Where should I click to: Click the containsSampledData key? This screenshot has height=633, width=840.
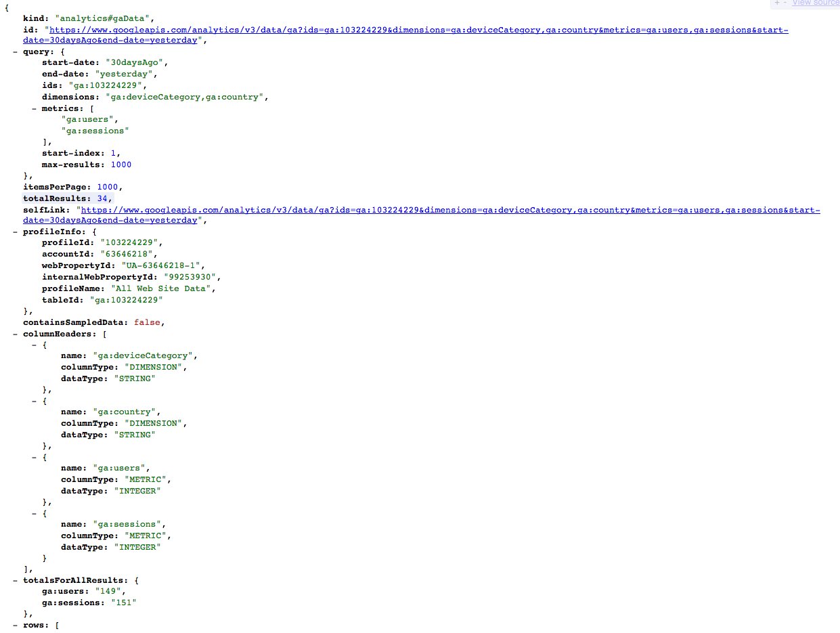tap(76, 322)
